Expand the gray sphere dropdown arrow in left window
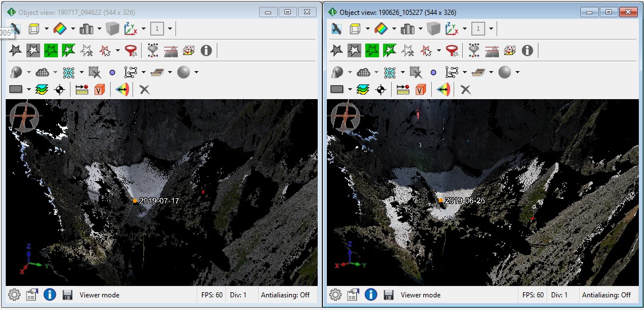The height and width of the screenshot is (310, 644). point(196,72)
